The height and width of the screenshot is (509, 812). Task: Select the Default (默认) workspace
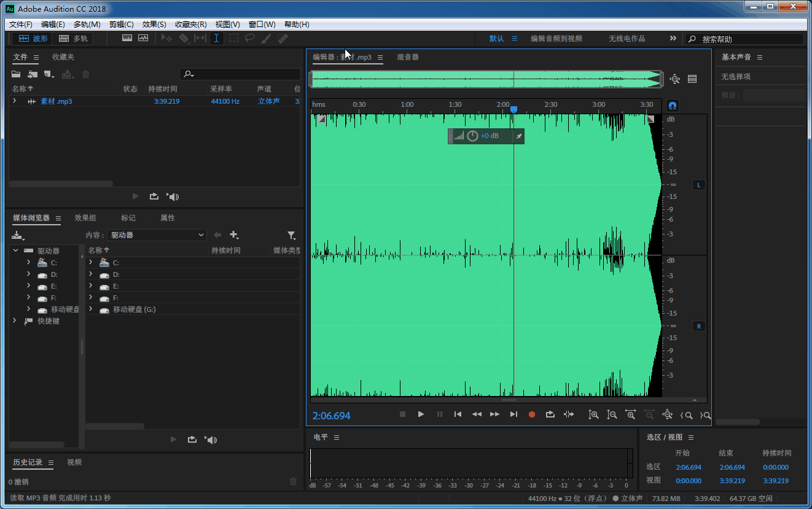pyautogui.click(x=496, y=39)
